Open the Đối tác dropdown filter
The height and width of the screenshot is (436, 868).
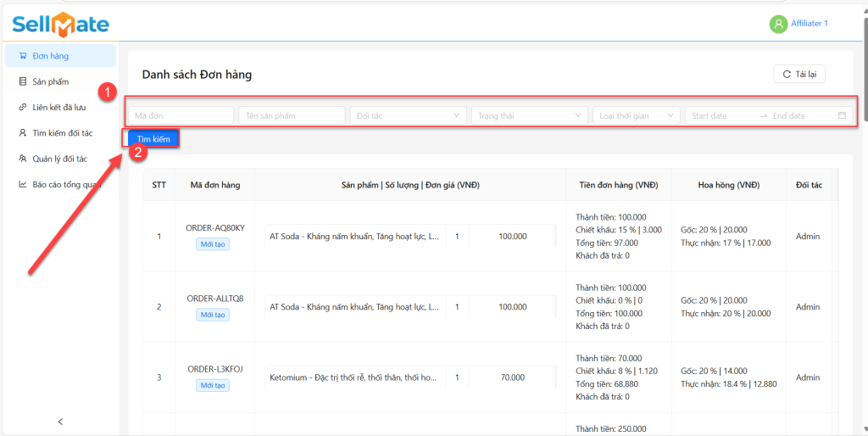[408, 115]
